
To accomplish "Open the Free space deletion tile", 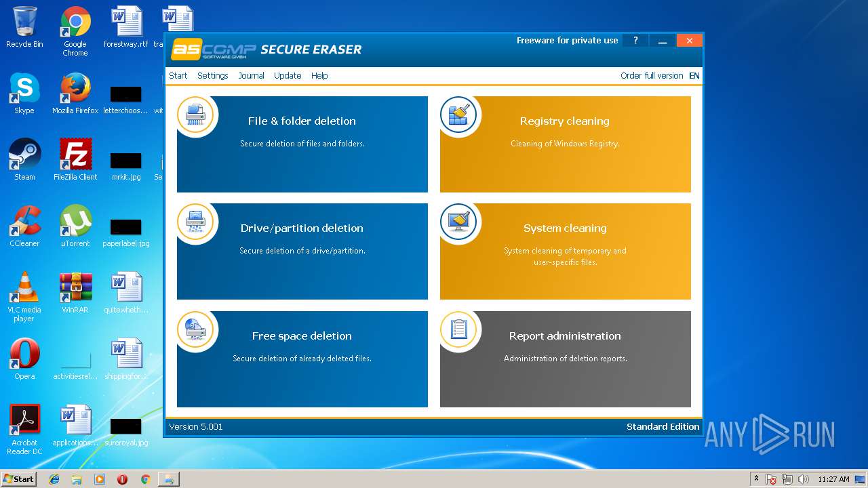I will pyautogui.click(x=302, y=359).
